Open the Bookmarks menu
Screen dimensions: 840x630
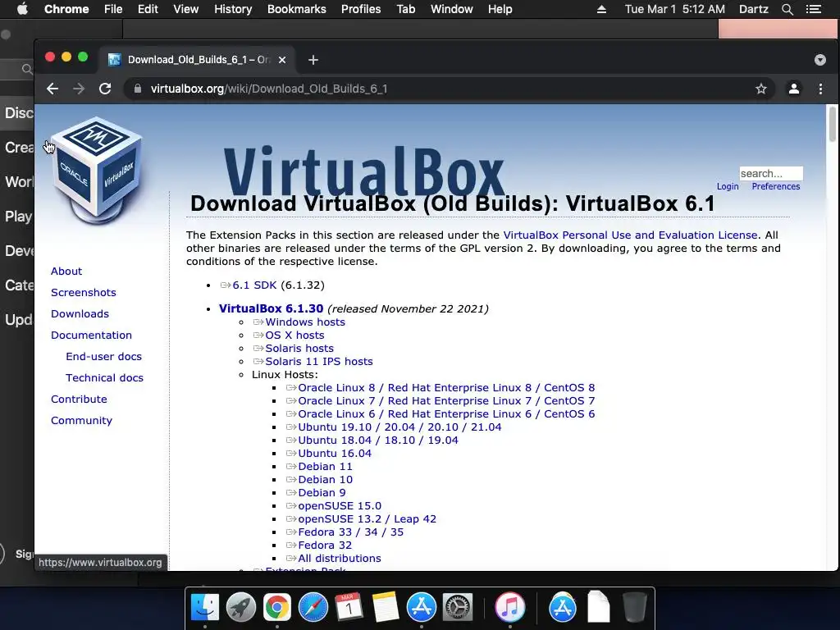pos(297,9)
